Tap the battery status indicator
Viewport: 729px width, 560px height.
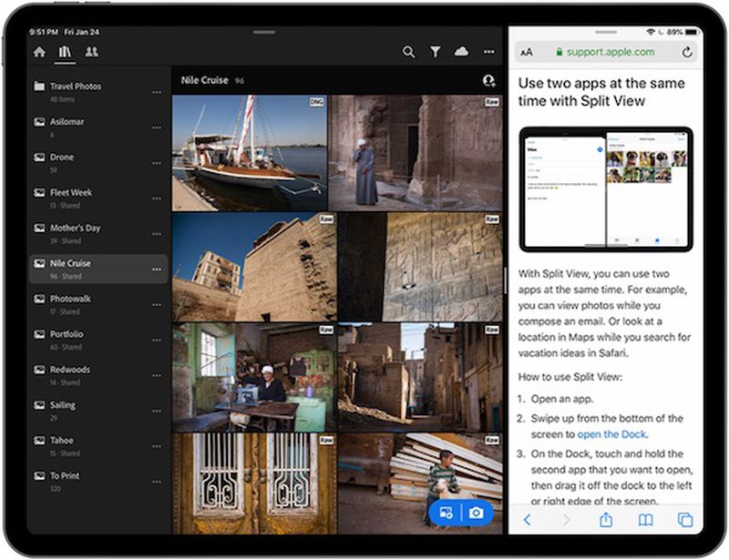692,32
